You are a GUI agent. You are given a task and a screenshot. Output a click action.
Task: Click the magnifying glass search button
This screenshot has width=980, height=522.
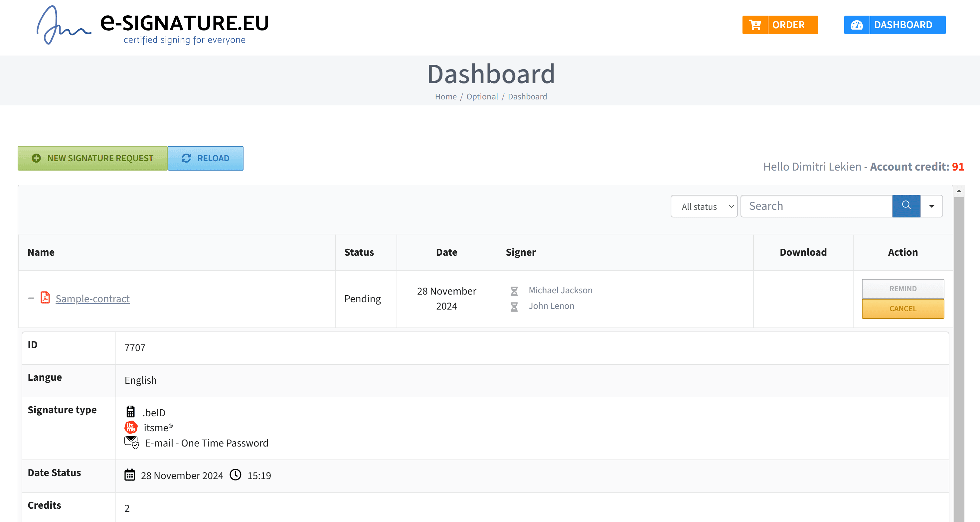(906, 206)
